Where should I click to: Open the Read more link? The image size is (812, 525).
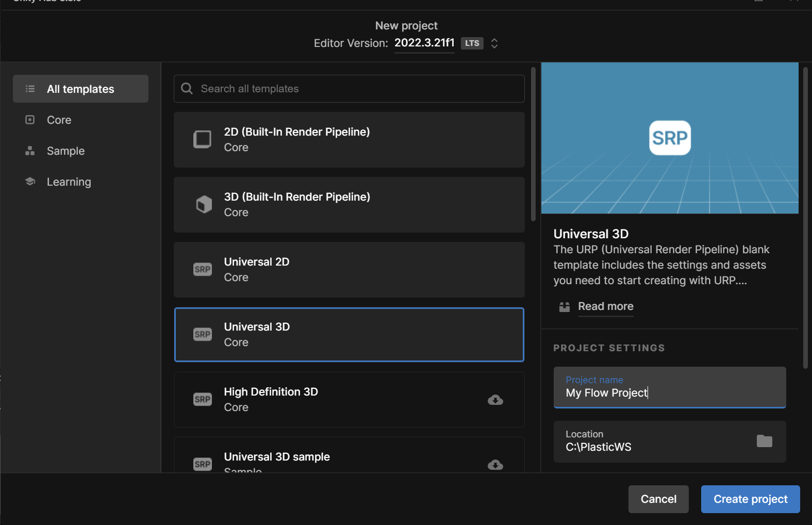(605, 306)
